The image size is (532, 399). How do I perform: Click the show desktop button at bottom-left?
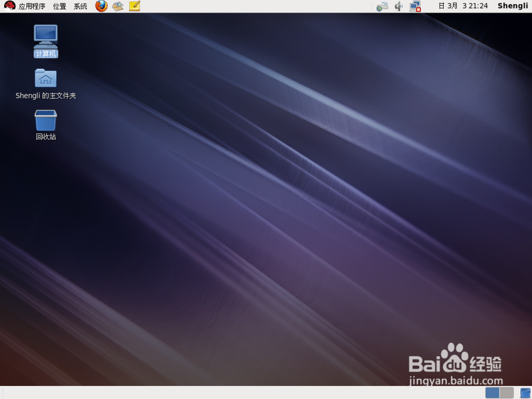click(x=5, y=393)
